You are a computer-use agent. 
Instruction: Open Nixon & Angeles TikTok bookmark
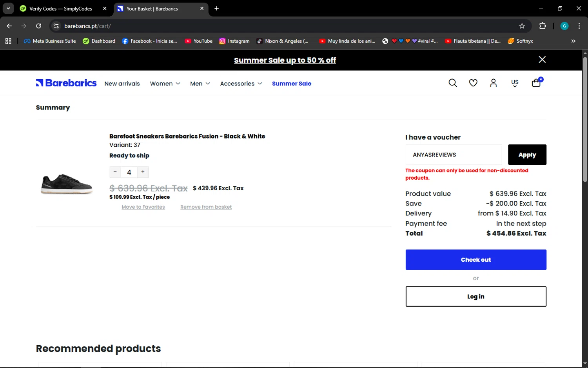283,41
